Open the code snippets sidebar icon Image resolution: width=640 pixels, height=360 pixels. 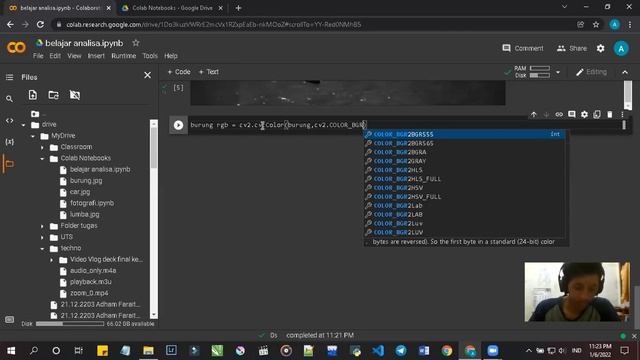pos(9,120)
